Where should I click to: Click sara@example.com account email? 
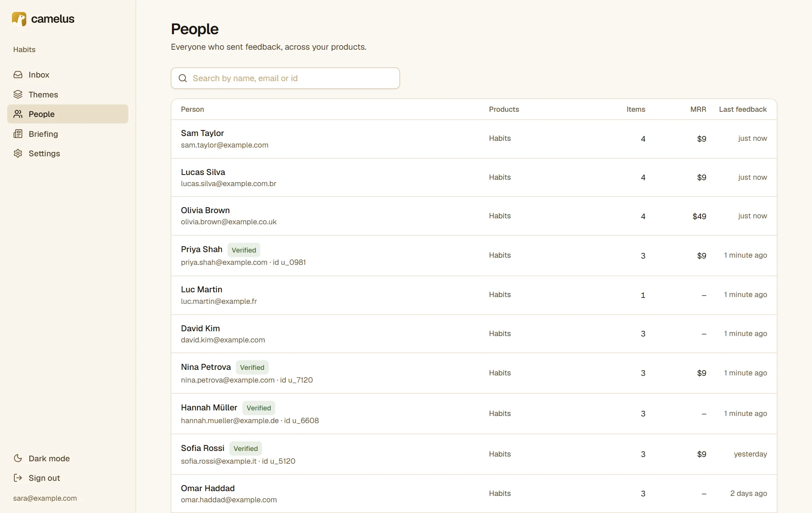coord(45,498)
